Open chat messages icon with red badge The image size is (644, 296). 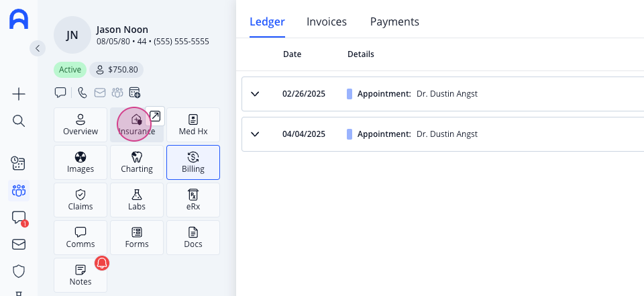point(19,218)
